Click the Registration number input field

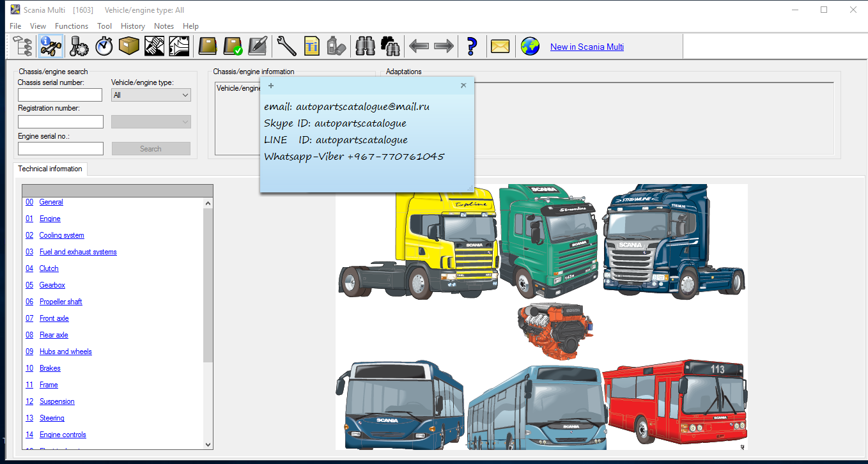(61, 121)
